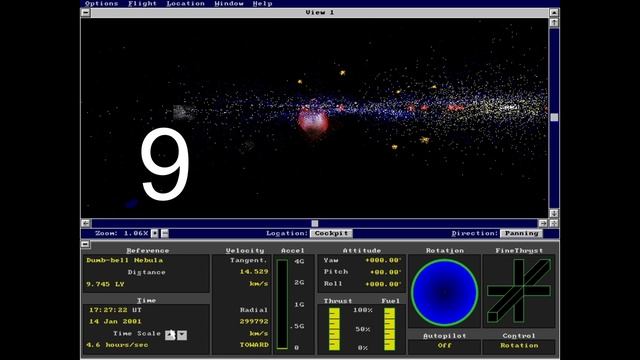Screen dimensions: 640x360
Task: Click the Pitch attitude value
Action: [x=385, y=272]
